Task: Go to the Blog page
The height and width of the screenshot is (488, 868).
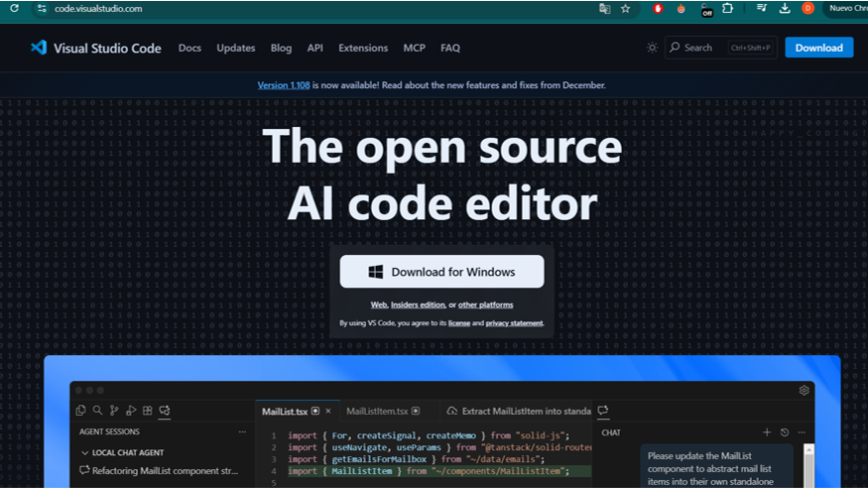Action: [281, 49]
